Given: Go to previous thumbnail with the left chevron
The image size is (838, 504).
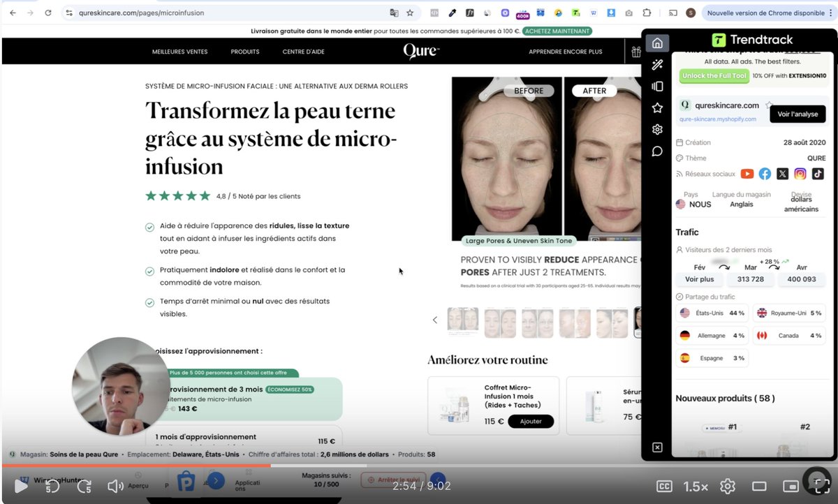Looking at the screenshot, I should pos(434,320).
